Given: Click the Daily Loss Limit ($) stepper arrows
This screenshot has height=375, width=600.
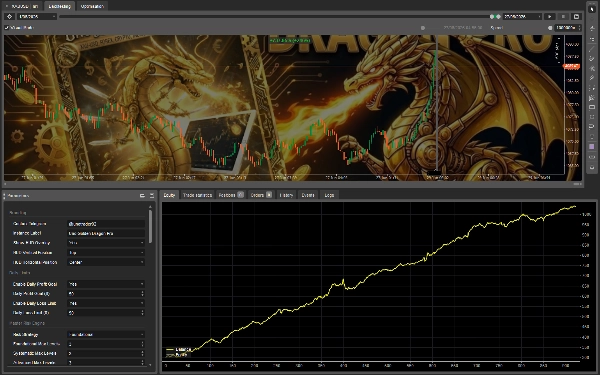Looking at the screenshot, I should 142,313.
